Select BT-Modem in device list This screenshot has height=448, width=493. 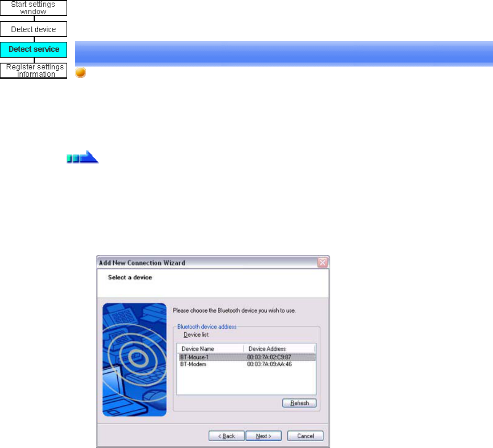(247, 364)
